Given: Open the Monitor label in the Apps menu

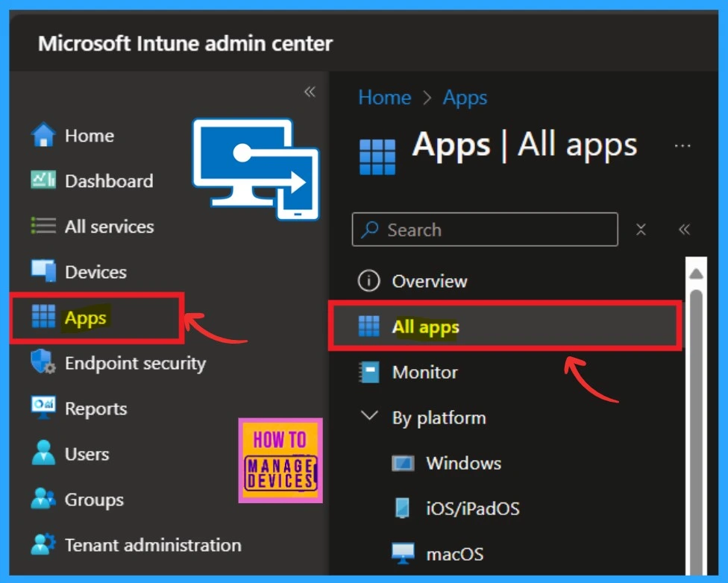Looking at the screenshot, I should tap(425, 372).
